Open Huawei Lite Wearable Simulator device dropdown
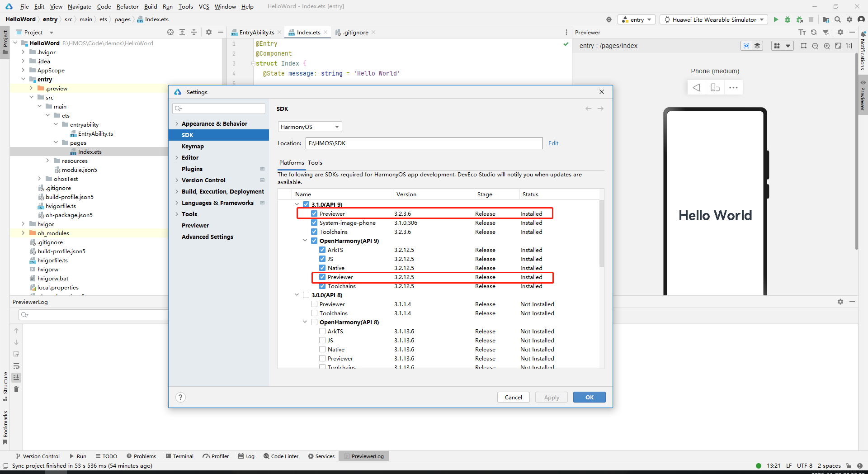The width and height of the screenshot is (868, 474). [714, 19]
